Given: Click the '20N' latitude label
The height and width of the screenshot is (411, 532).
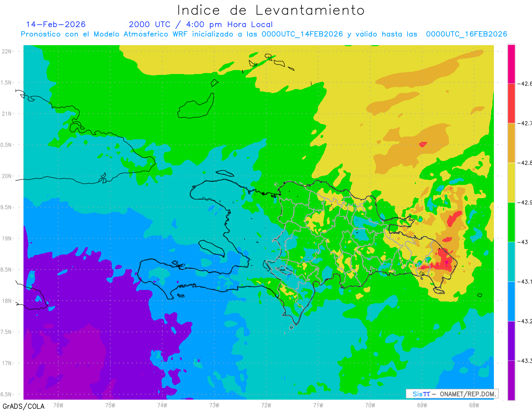Looking at the screenshot, I should click(x=7, y=176).
